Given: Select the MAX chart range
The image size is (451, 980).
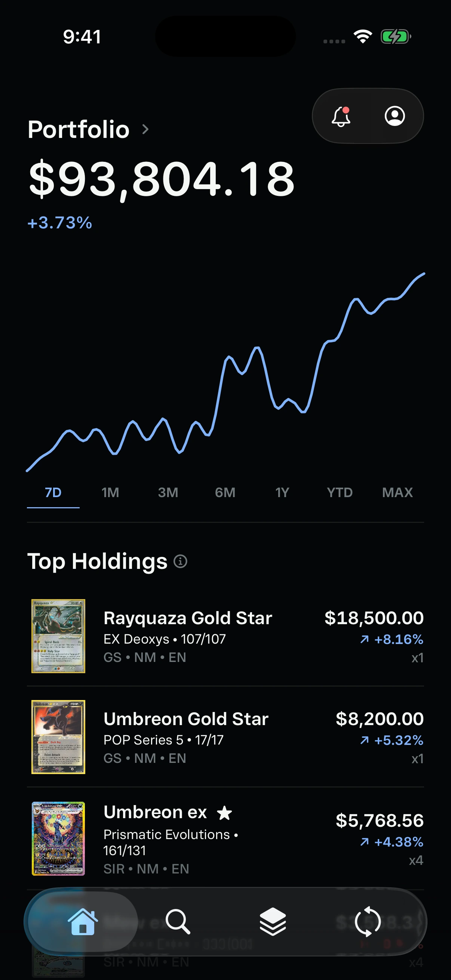Looking at the screenshot, I should pos(398,492).
